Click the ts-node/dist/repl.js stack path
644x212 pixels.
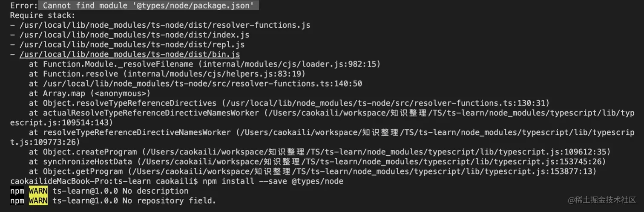(x=132, y=44)
